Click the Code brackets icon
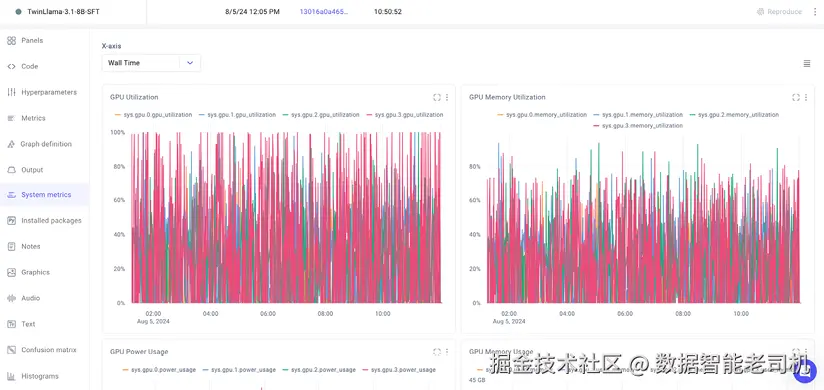This screenshot has height=390, width=824. [12, 66]
